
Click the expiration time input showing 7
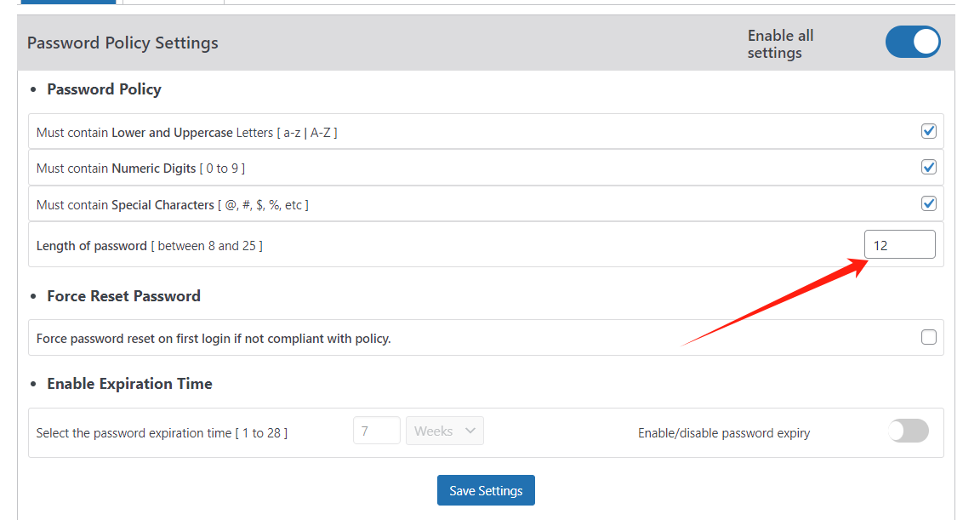(376, 431)
